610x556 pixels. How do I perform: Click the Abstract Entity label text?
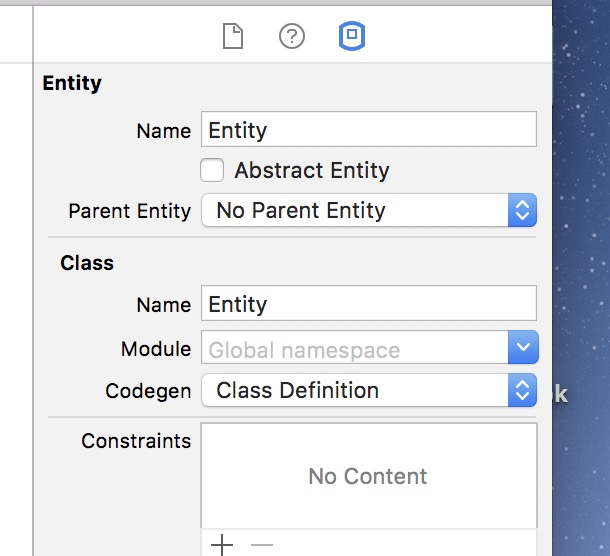click(312, 171)
